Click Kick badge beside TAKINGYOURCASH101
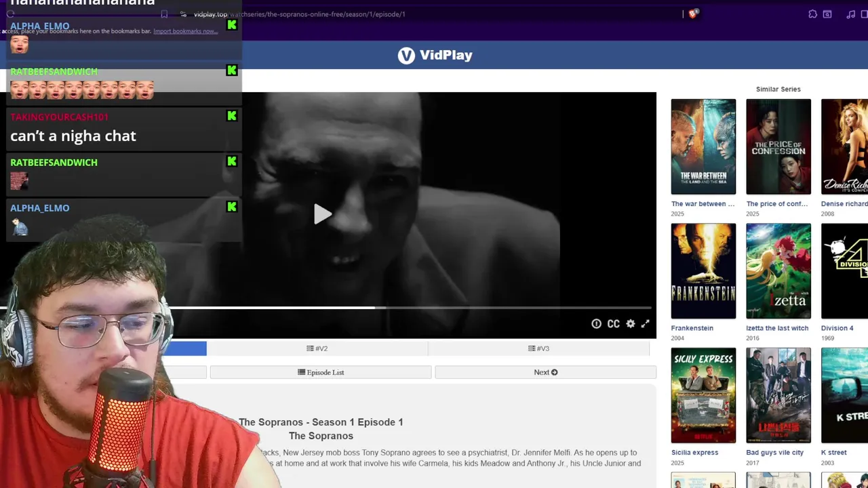This screenshot has height=488, width=868. tap(232, 116)
